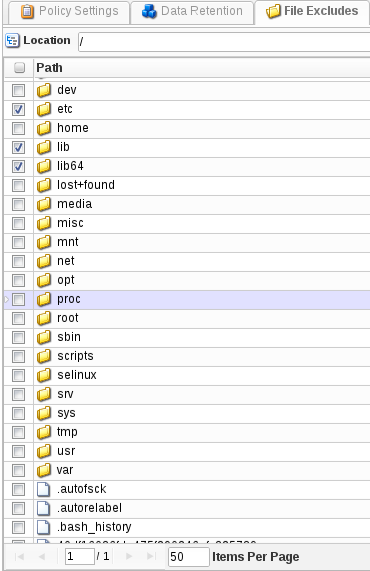Click the lib folder icon
The width and height of the screenshot is (370, 571).
tap(44, 147)
